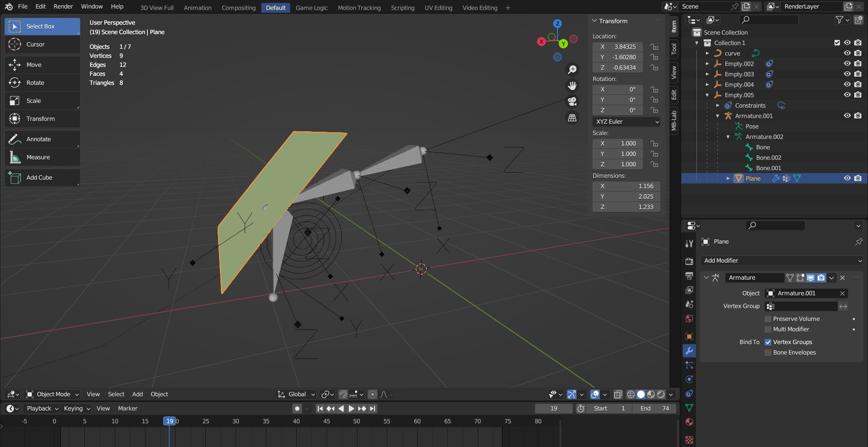
Task: Collapse the Armature modifier panel
Action: click(x=706, y=278)
